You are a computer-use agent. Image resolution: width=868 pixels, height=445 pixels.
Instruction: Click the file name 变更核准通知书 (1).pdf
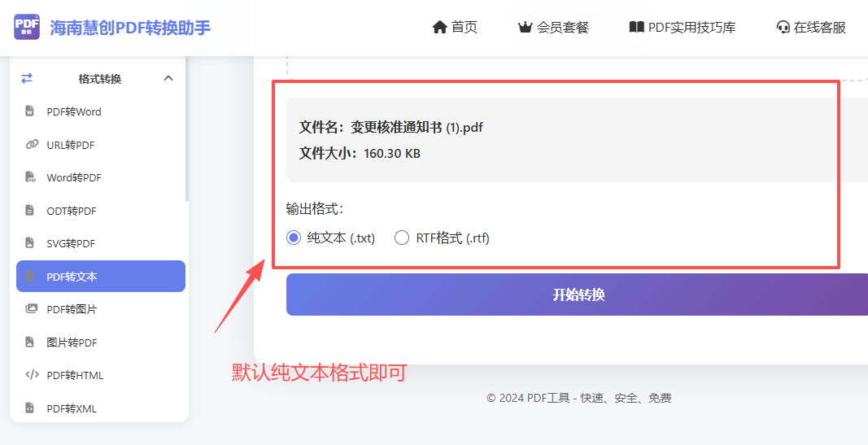click(417, 127)
